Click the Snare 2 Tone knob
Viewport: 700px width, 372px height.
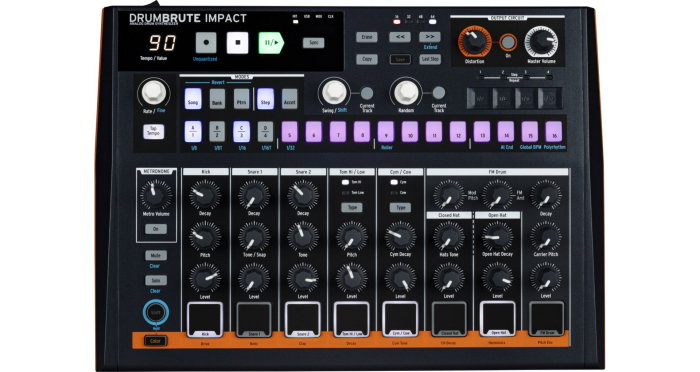tap(303, 236)
